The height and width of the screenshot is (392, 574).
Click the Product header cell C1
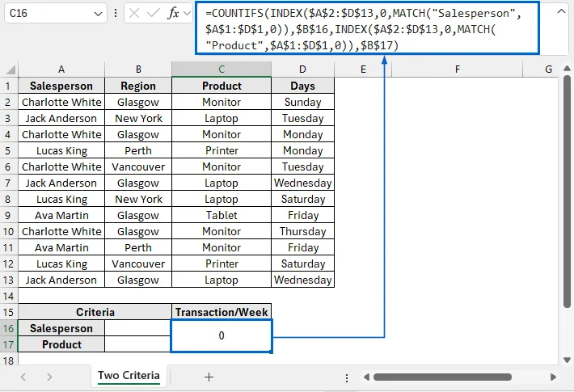pyautogui.click(x=222, y=86)
